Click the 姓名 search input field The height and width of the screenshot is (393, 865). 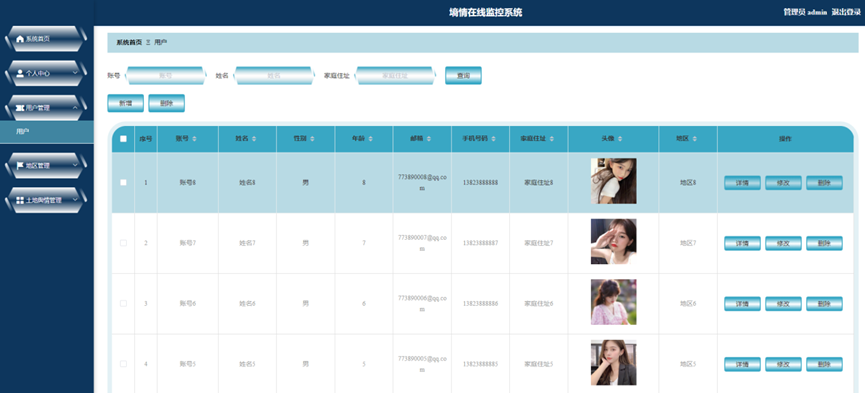coord(274,76)
